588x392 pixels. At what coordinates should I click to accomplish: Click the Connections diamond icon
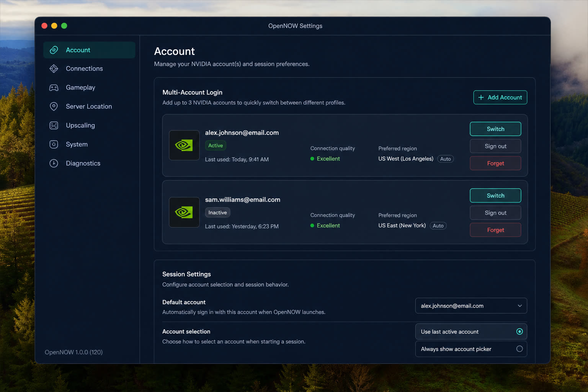point(54,69)
